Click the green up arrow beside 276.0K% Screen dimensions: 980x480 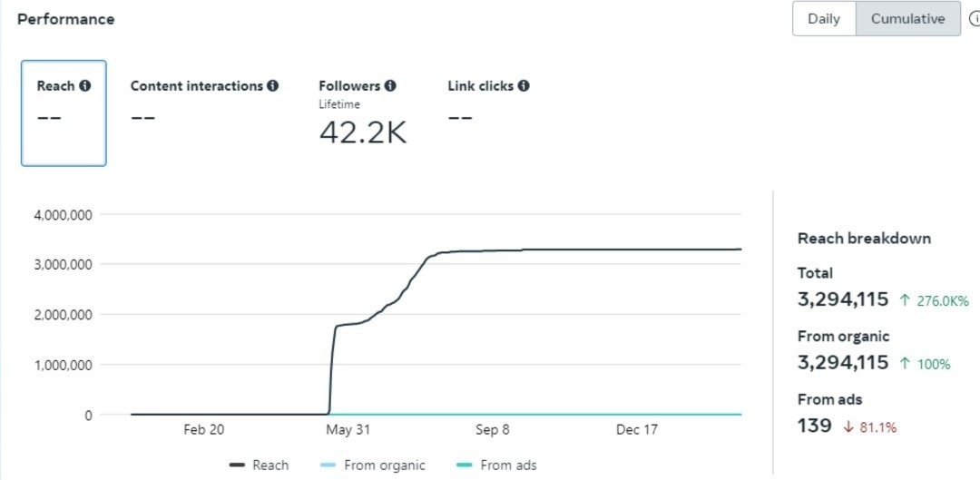(905, 300)
